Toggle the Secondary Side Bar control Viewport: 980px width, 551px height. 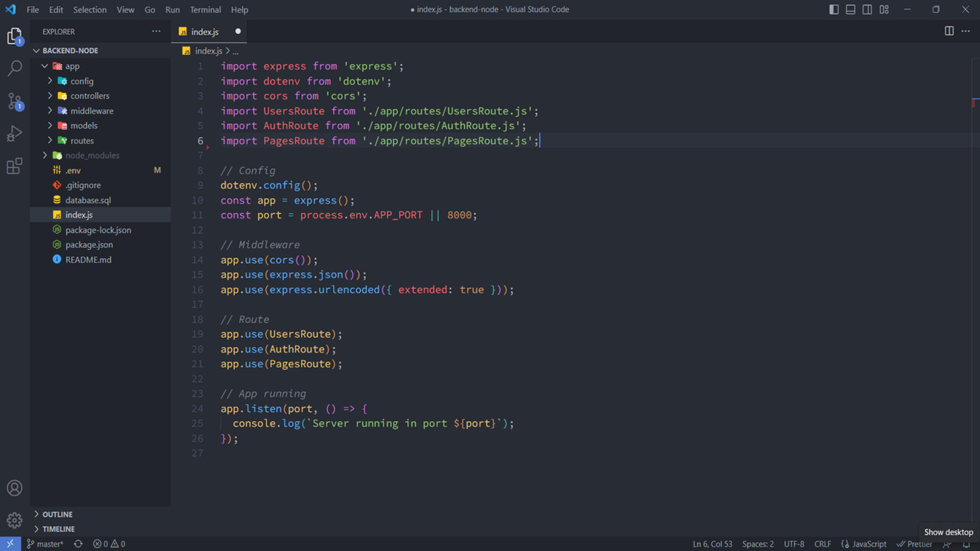867,9
